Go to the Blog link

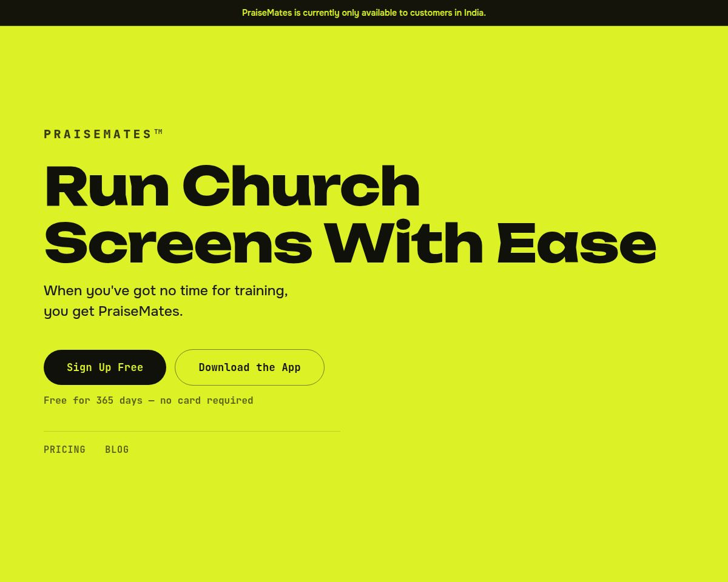[x=117, y=449]
